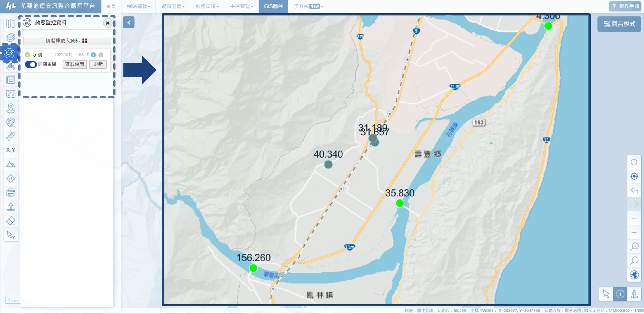
Task: Select the eraser clear tool
Action: 11,221
